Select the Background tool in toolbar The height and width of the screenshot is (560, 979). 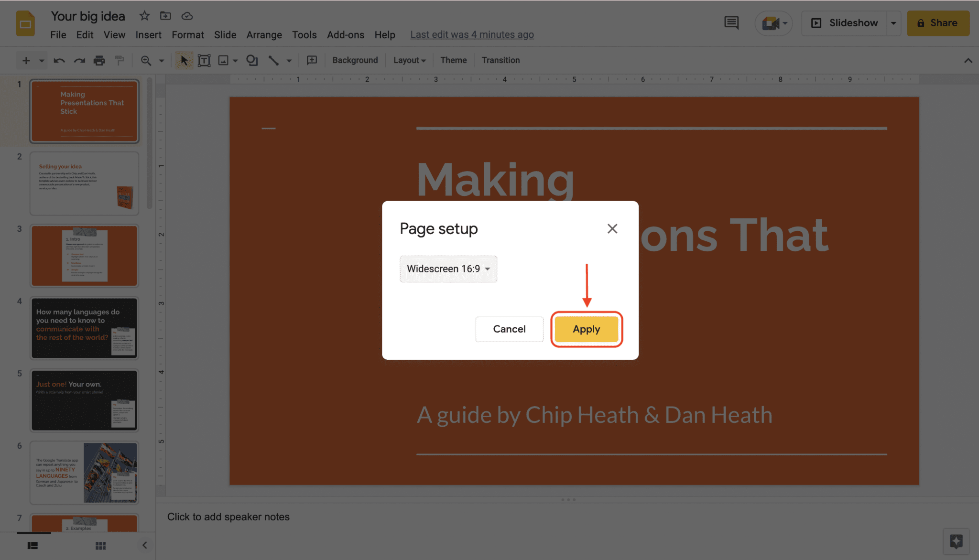tap(354, 60)
